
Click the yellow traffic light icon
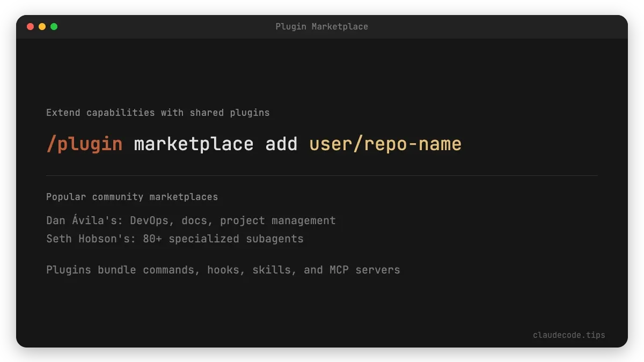[42, 26]
